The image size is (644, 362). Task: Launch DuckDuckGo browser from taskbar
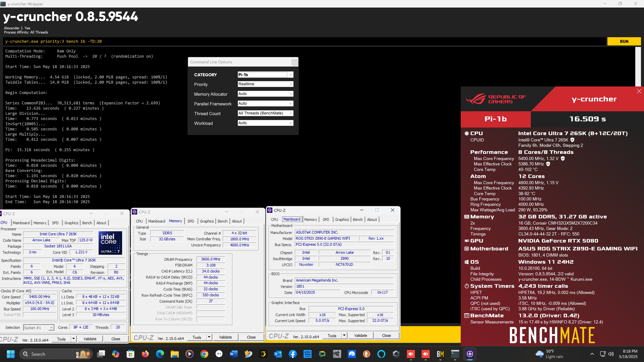click(366, 354)
